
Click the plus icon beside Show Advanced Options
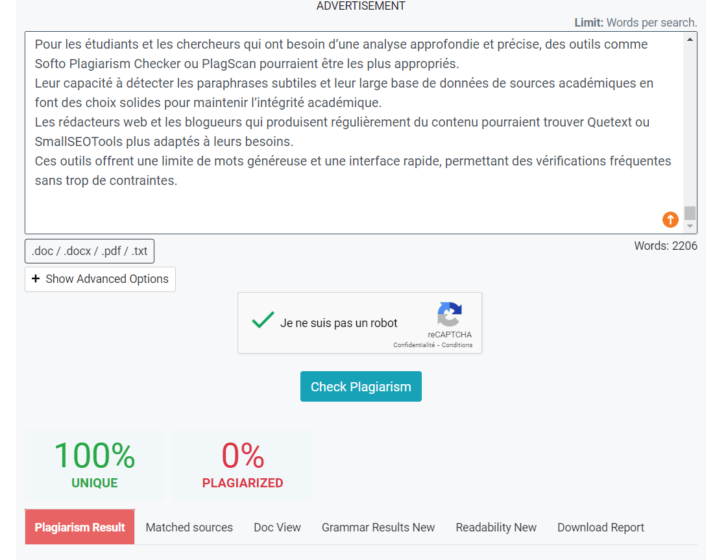[35, 278]
